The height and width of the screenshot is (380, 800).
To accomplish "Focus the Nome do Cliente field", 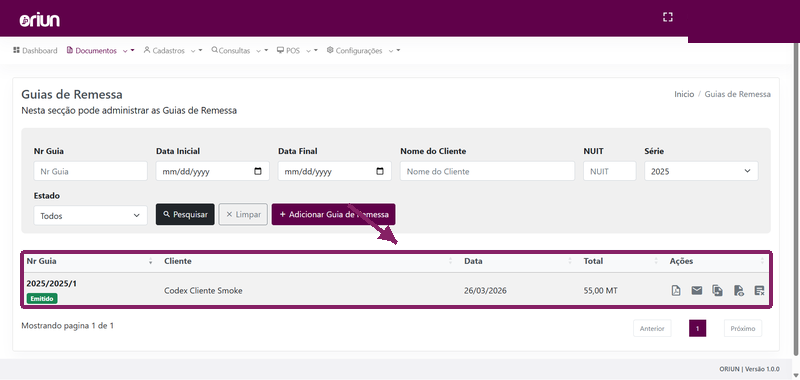I will click(487, 171).
